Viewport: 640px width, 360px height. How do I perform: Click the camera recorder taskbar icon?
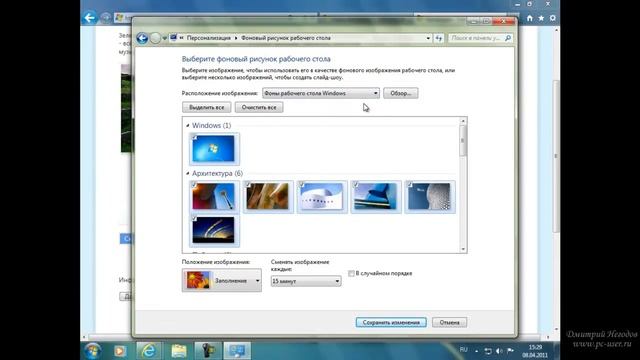pos(208,351)
